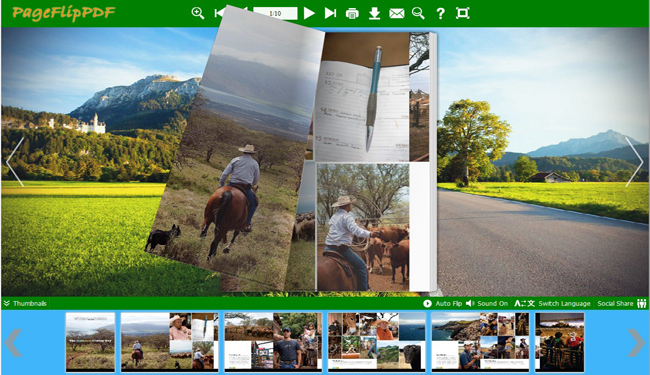Open the photo collage grid thumbnail
This screenshot has width=650, height=375.
click(x=377, y=342)
